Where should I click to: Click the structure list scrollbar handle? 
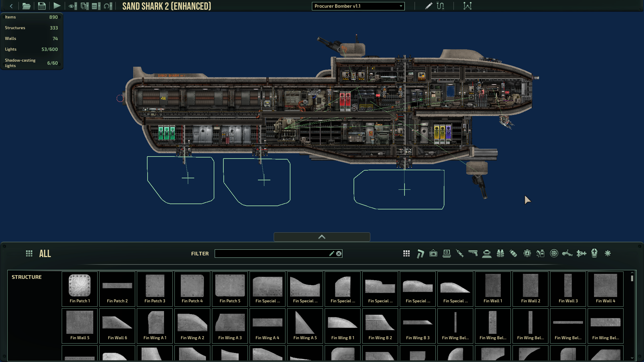coord(632,278)
